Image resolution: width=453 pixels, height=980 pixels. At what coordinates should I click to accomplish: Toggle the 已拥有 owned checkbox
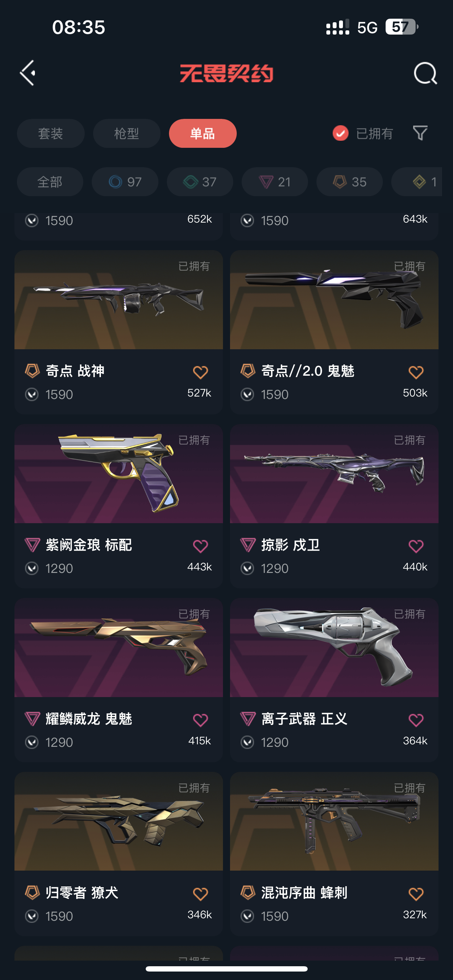(340, 133)
